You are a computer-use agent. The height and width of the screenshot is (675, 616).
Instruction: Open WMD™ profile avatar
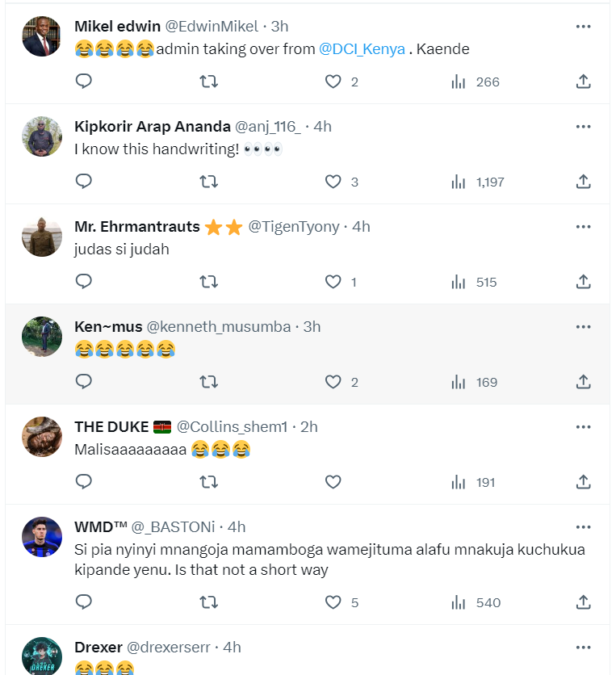42,537
